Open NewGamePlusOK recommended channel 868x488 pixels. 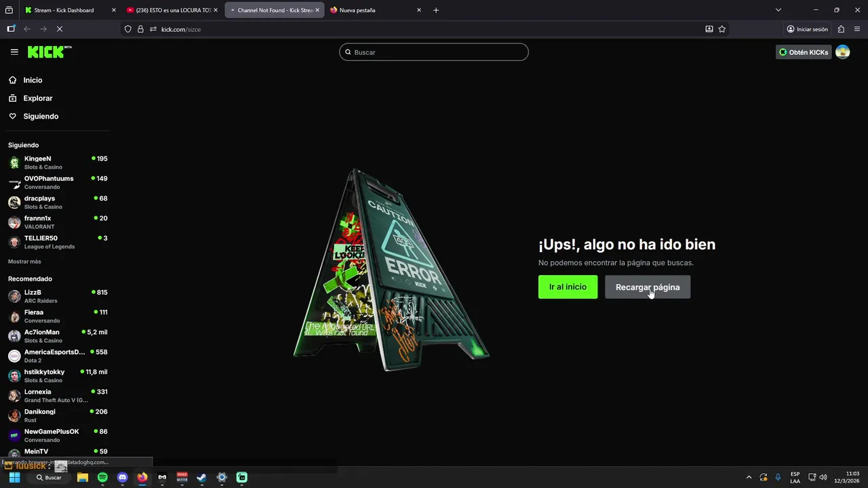(58, 436)
